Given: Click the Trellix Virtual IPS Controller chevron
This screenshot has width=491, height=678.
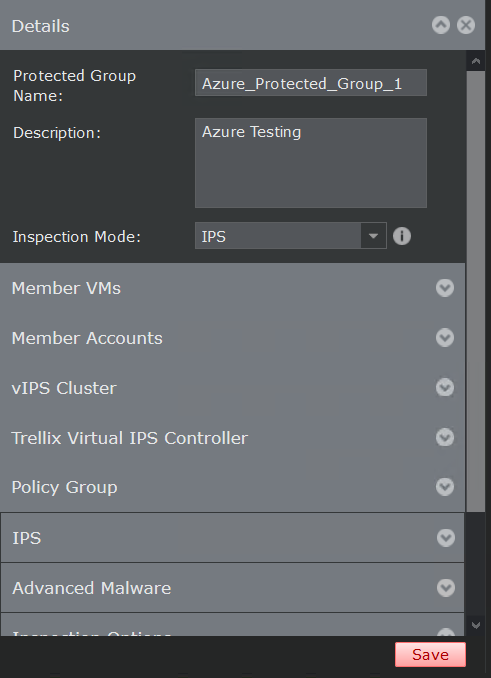Looking at the screenshot, I should point(445,438).
